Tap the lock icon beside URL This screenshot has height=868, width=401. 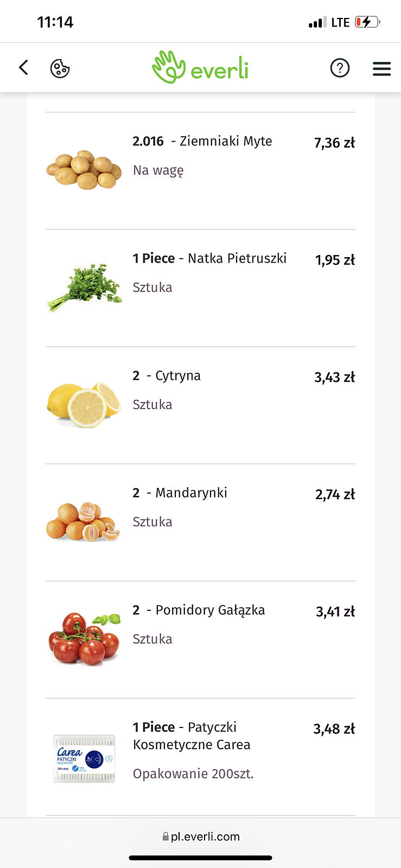coord(166,837)
